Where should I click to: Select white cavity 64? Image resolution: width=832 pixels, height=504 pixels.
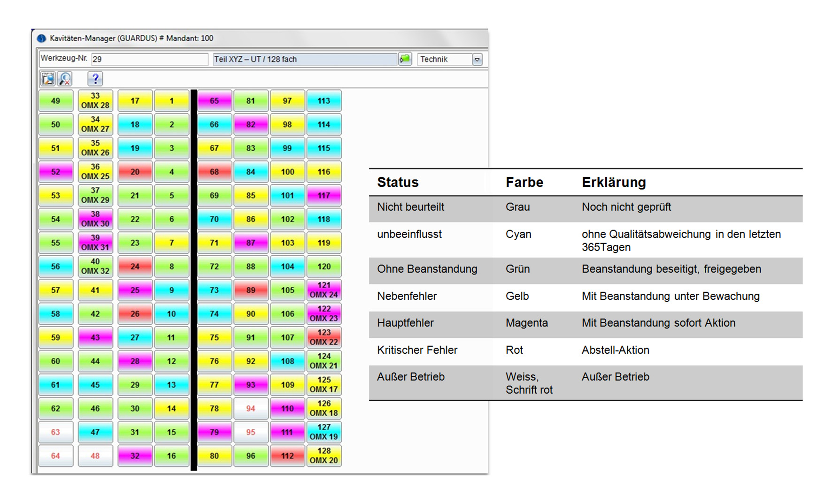point(55,456)
